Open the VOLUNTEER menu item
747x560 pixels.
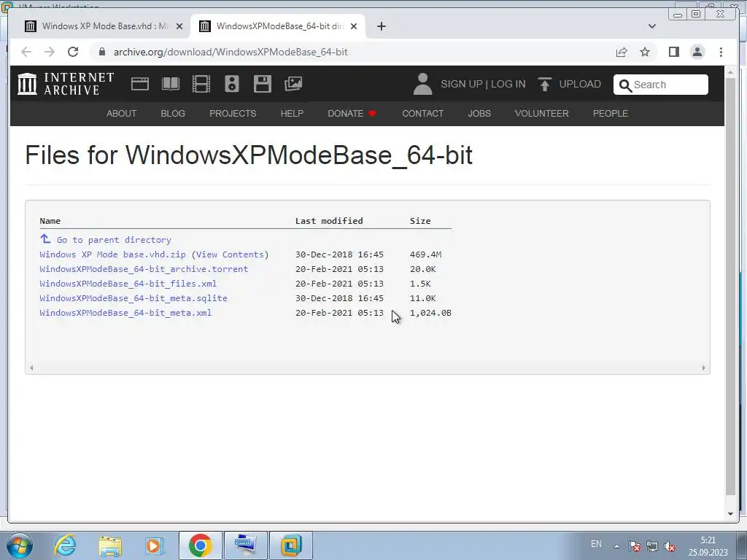coord(542,113)
